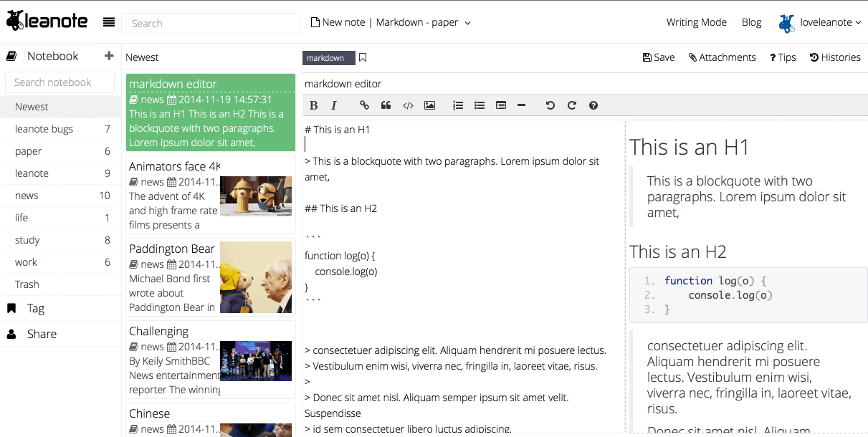Click the Search notebook input field

click(59, 82)
